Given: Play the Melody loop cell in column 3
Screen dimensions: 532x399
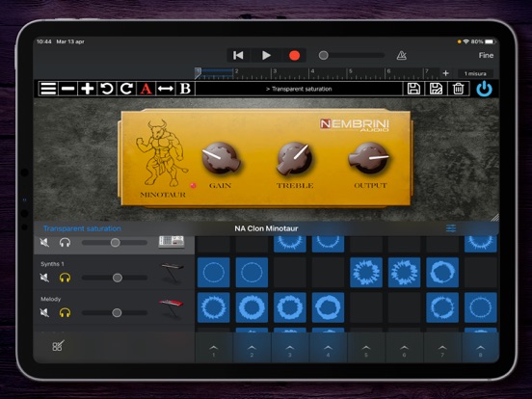Looking at the screenshot, I should click(290, 307).
